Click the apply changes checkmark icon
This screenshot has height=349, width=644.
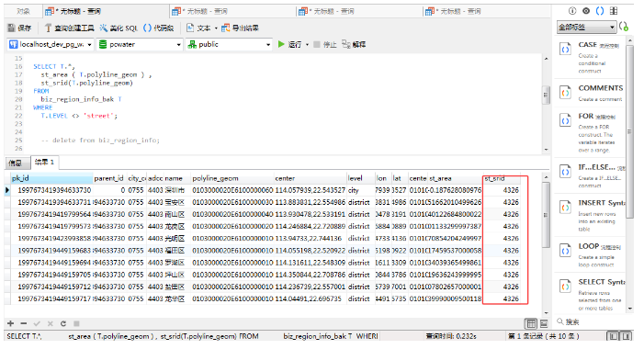tap(37, 323)
